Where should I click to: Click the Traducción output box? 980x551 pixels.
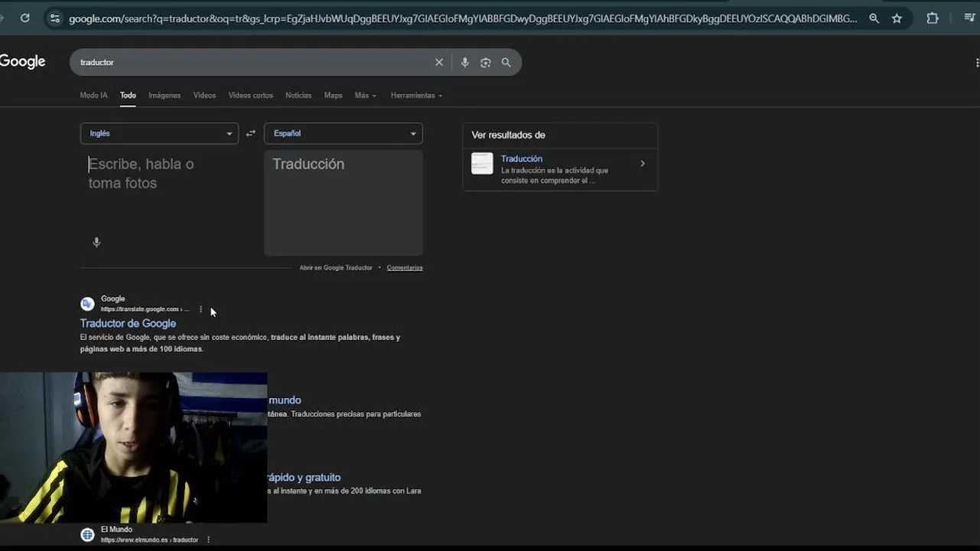[343, 203]
